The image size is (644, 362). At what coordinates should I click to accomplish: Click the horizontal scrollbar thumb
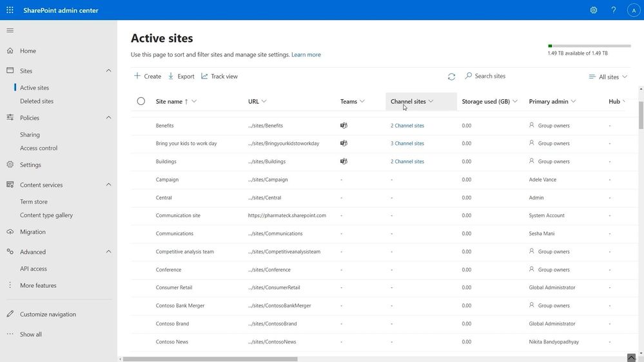(210, 359)
